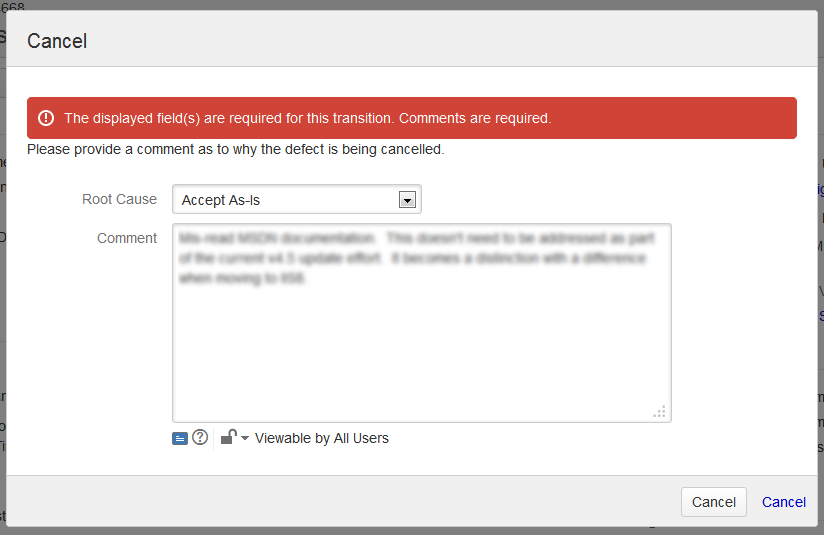Image resolution: width=824 pixels, height=535 pixels.
Task: Dismiss dialog via the blue Cancel link
Action: coord(784,502)
